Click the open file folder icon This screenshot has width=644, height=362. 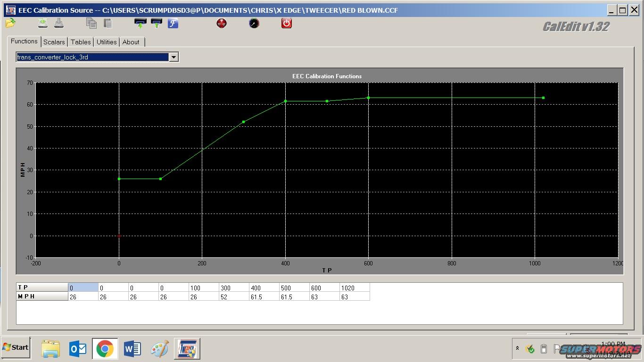coord(10,23)
